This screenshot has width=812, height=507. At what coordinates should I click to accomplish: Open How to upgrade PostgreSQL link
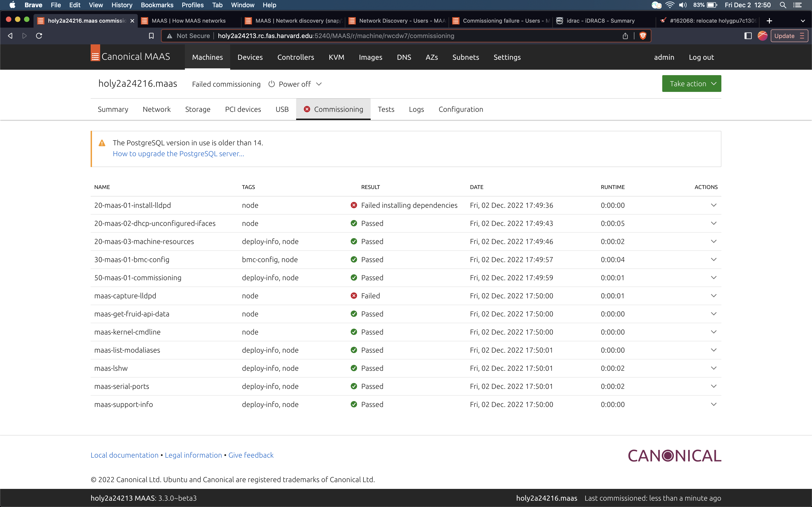(178, 154)
